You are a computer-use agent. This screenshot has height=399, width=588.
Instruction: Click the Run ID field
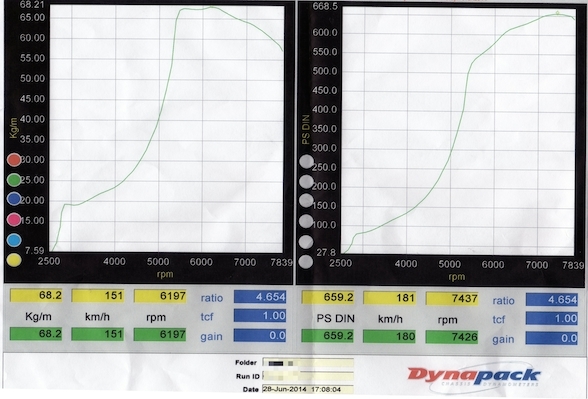point(308,376)
